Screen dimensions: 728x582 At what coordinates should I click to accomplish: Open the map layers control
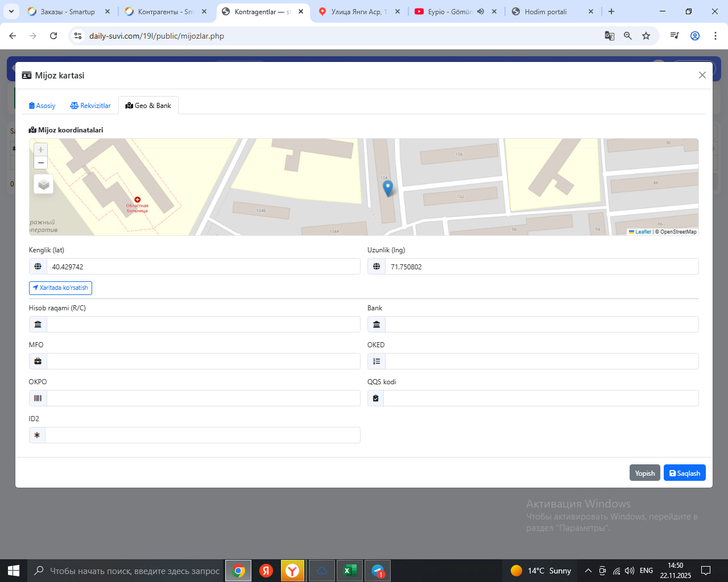click(44, 185)
